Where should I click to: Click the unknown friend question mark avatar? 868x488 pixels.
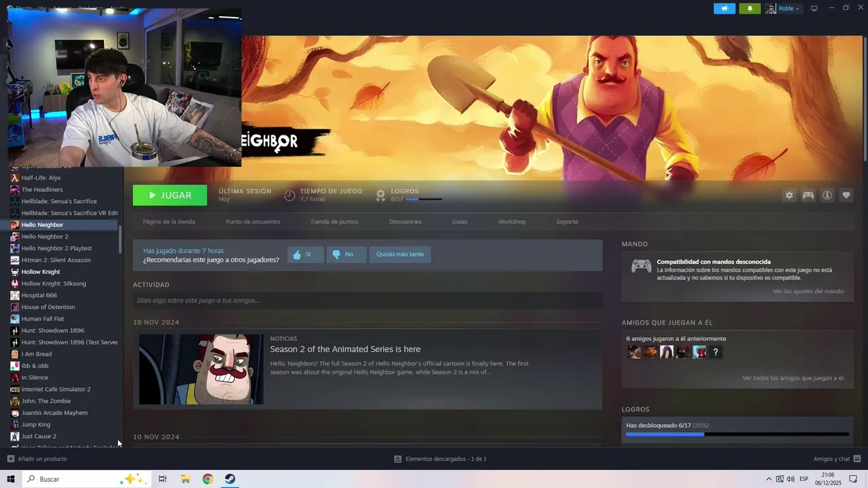pyautogui.click(x=715, y=352)
